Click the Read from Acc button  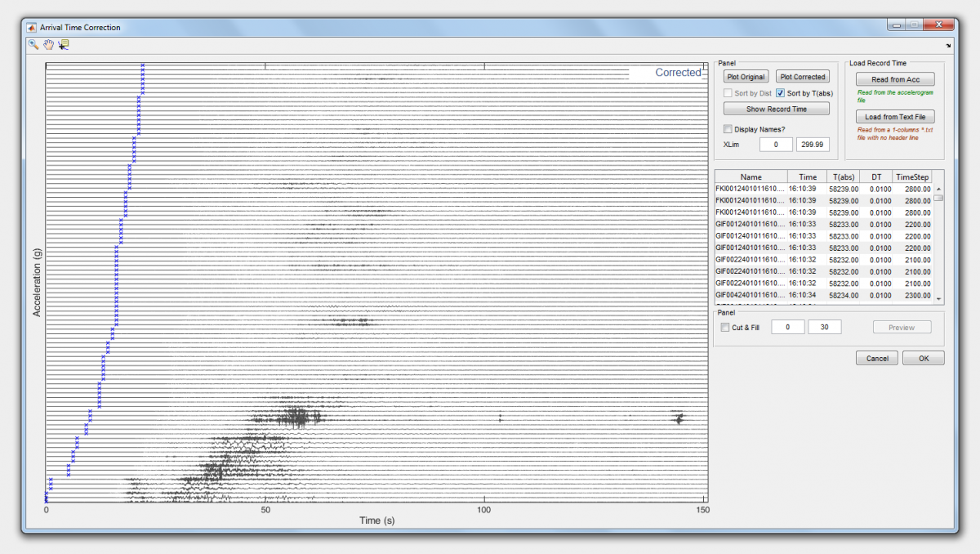point(895,79)
